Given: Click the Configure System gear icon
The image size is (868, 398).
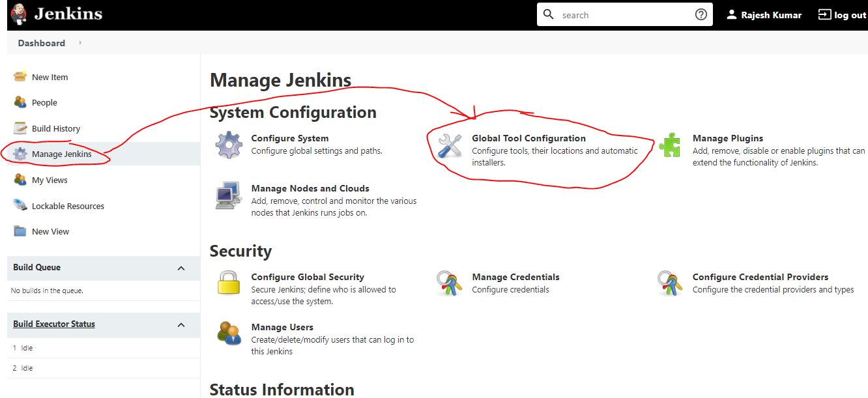Looking at the screenshot, I should (x=229, y=145).
